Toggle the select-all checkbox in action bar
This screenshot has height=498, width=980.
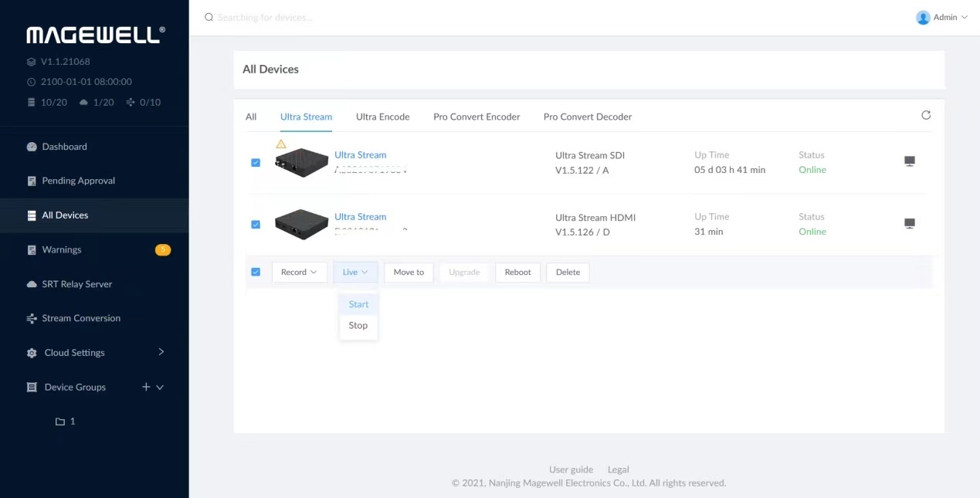coord(256,272)
